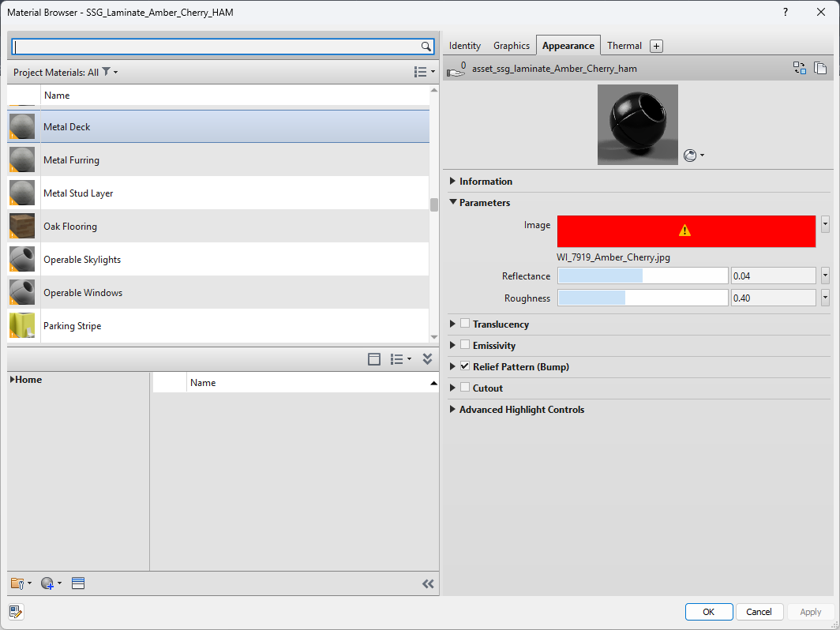The image size is (840, 630).
Task: Click the replace asset icon
Action: pyautogui.click(x=800, y=69)
